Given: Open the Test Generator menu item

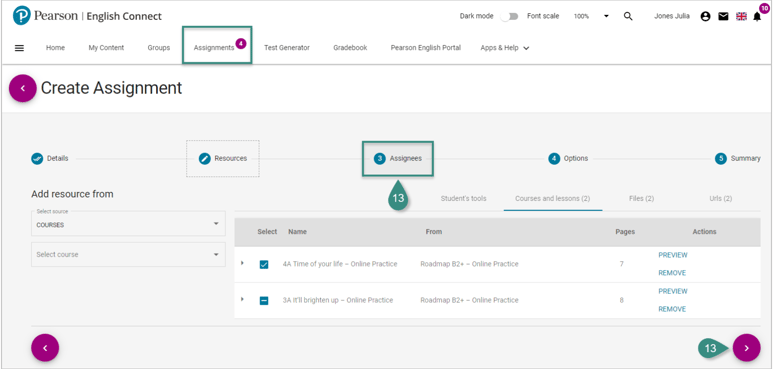Looking at the screenshot, I should click(287, 48).
